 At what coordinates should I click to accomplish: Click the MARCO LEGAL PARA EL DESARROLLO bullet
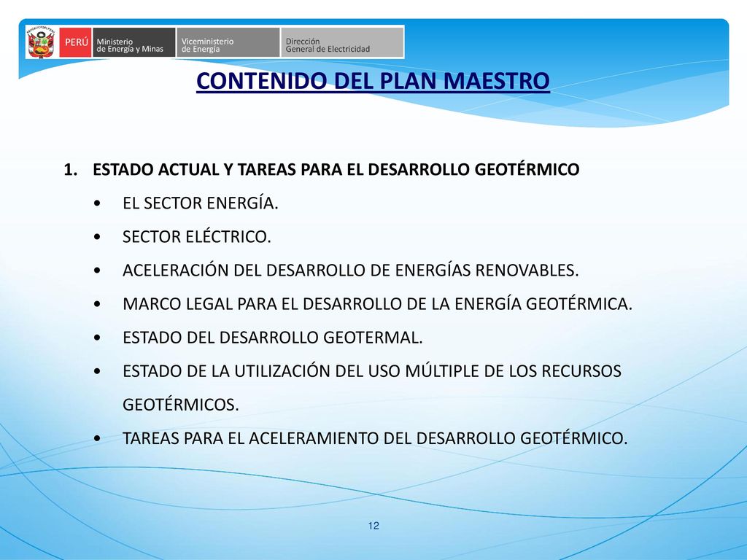[377, 304]
